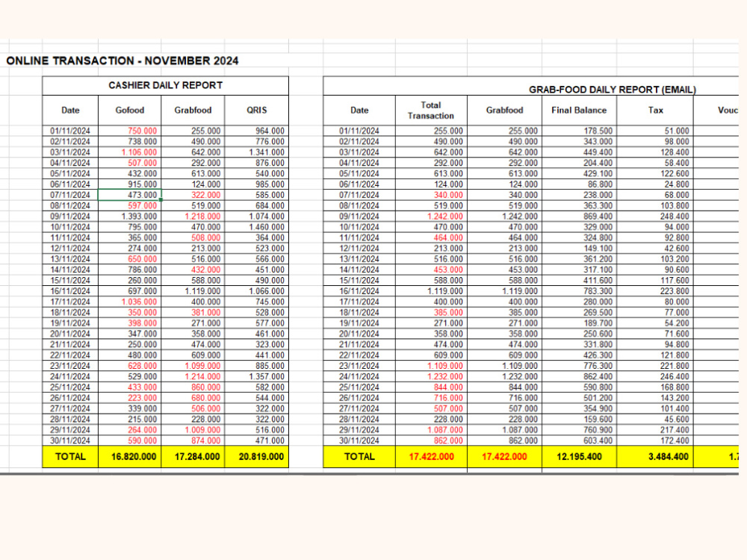
Task: Select Date header in Cashier Daily Report
Action: (x=70, y=110)
